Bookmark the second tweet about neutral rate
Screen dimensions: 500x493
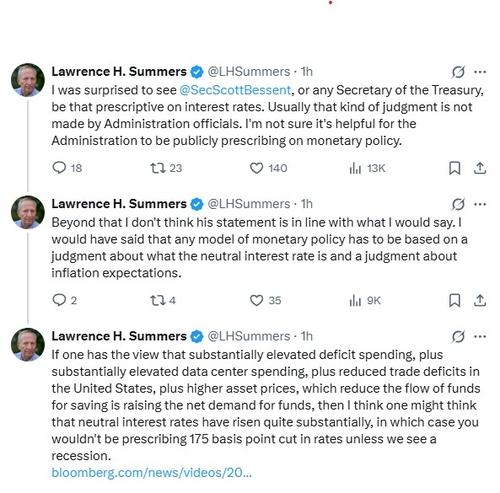tap(455, 300)
